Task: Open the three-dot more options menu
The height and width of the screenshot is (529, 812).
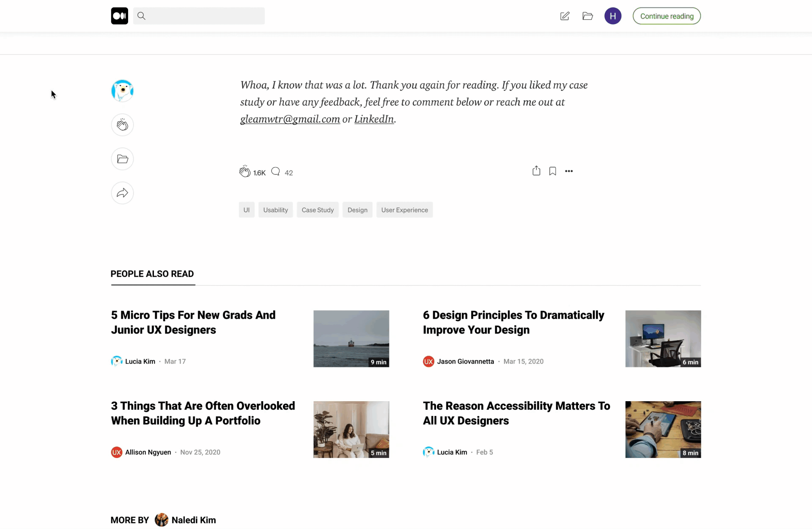Action: (x=569, y=171)
